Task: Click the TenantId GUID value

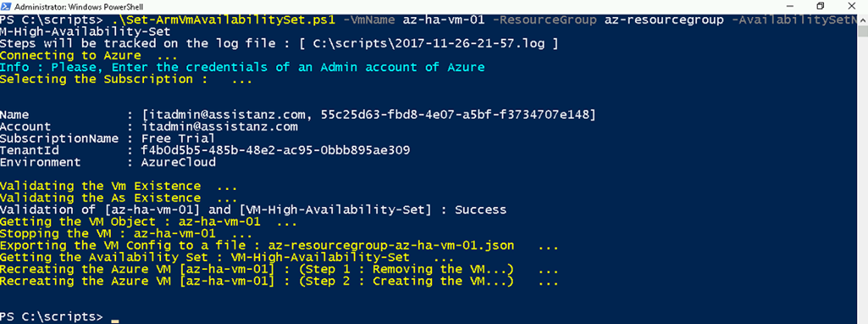Action: pyautogui.click(x=275, y=151)
